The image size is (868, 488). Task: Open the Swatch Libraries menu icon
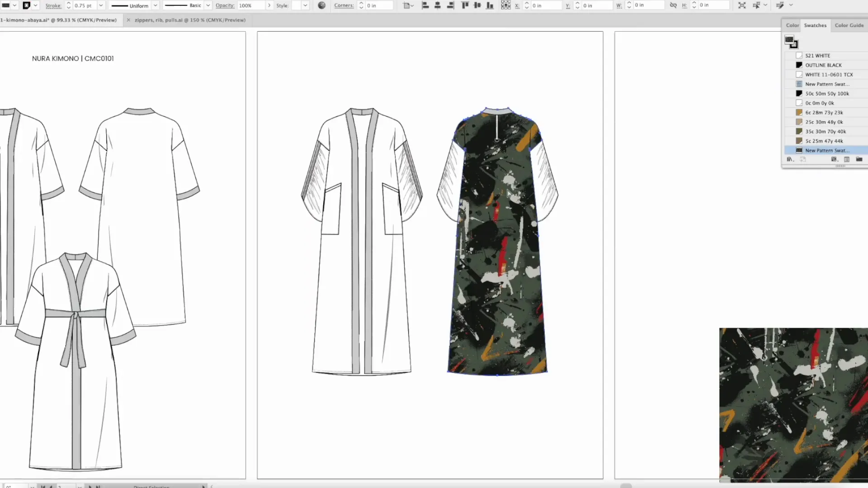pos(790,160)
